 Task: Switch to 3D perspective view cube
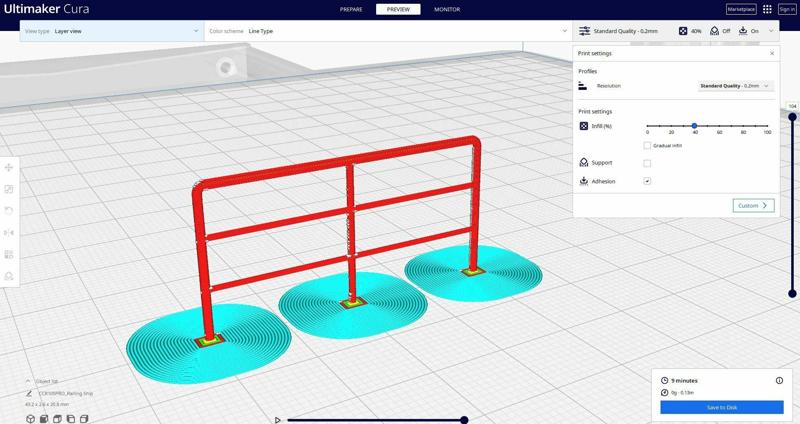click(x=30, y=419)
